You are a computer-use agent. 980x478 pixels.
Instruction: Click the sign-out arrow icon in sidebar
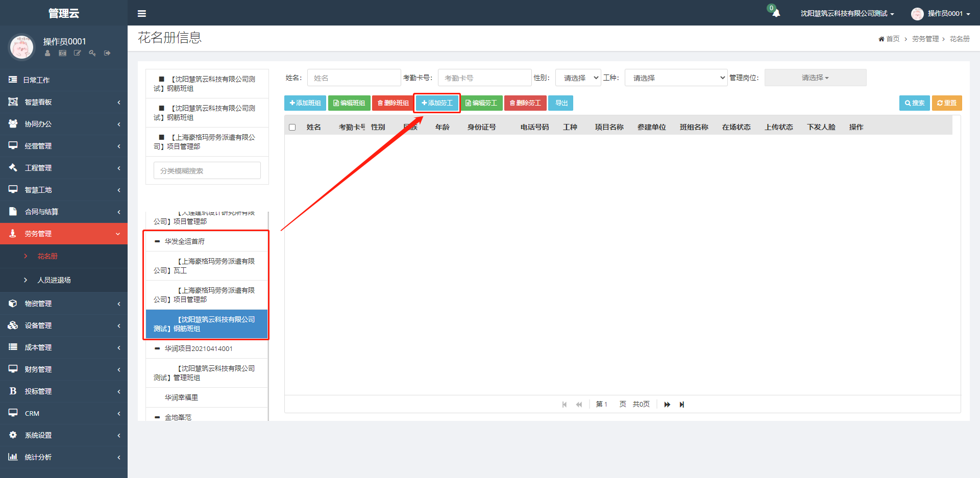tap(107, 53)
